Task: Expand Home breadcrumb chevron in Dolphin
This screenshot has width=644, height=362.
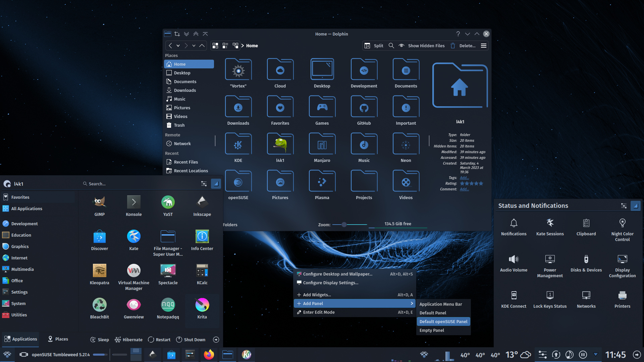Action: pyautogui.click(x=243, y=46)
